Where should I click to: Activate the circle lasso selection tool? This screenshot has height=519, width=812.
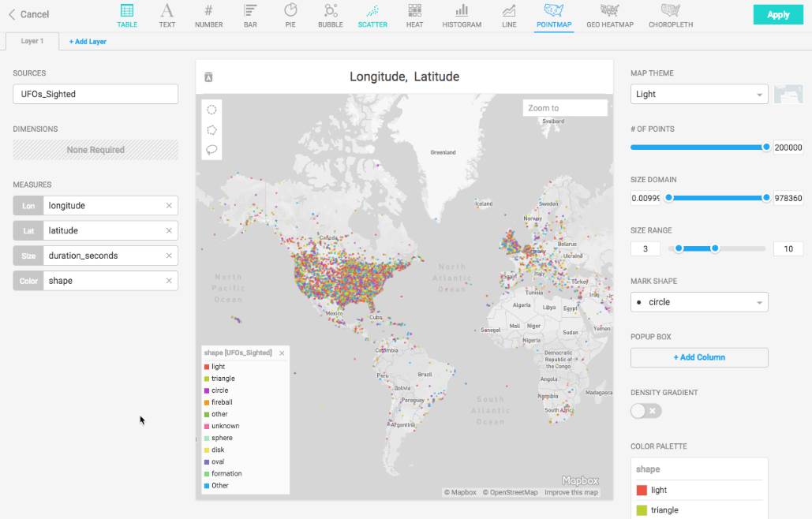211,110
